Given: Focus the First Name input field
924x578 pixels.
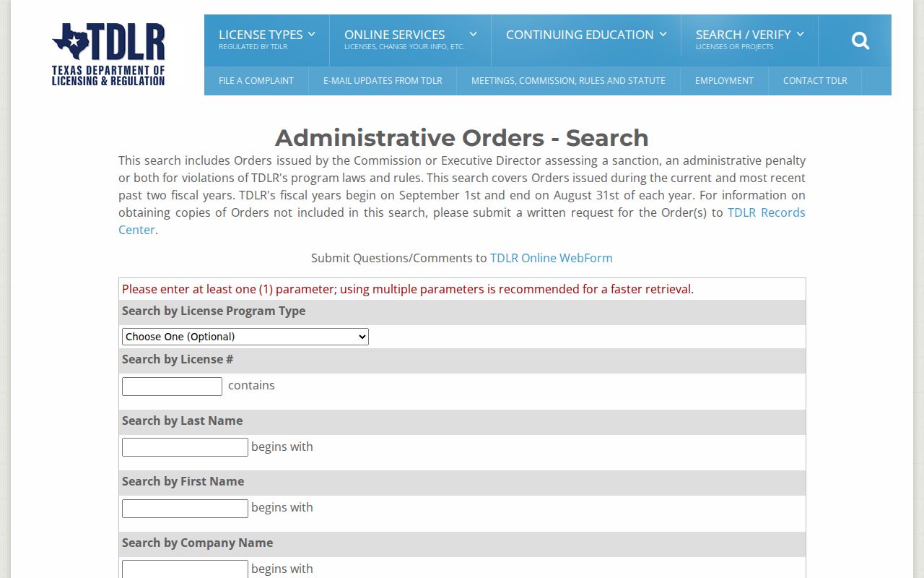Looking at the screenshot, I should [185, 509].
